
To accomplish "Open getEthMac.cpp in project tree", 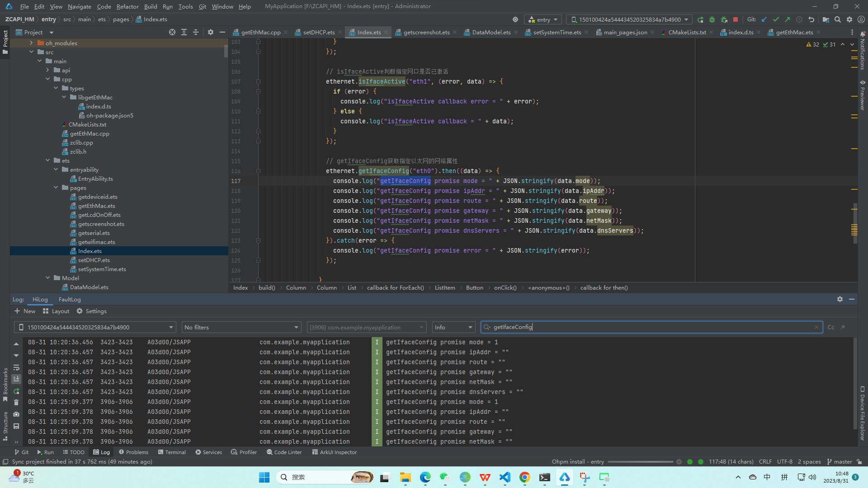I will (90, 133).
